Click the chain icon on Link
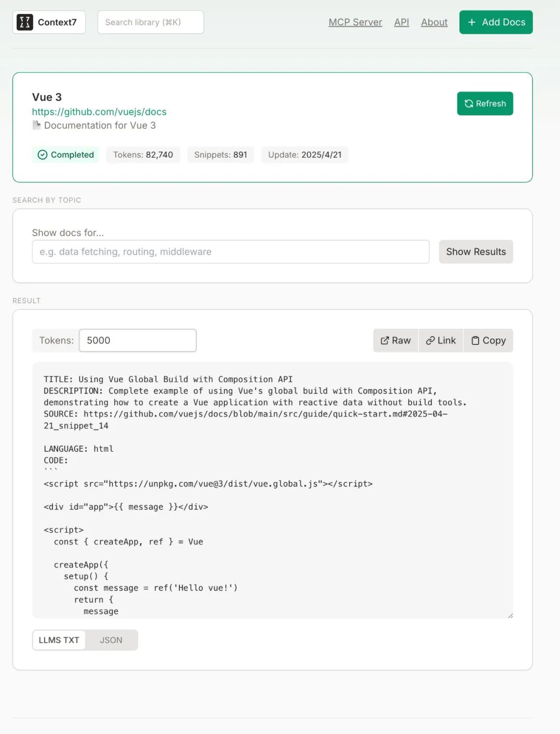560x734 pixels. pyautogui.click(x=430, y=341)
